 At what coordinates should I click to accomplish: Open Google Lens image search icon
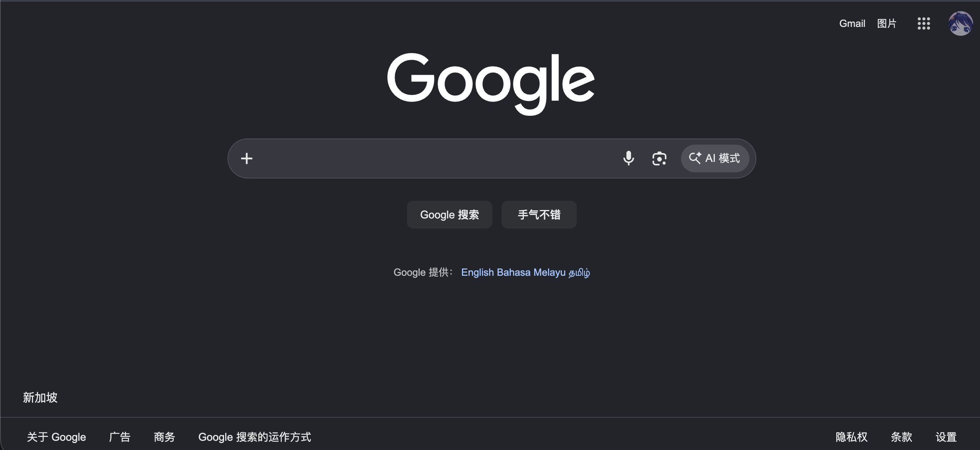pyautogui.click(x=659, y=158)
